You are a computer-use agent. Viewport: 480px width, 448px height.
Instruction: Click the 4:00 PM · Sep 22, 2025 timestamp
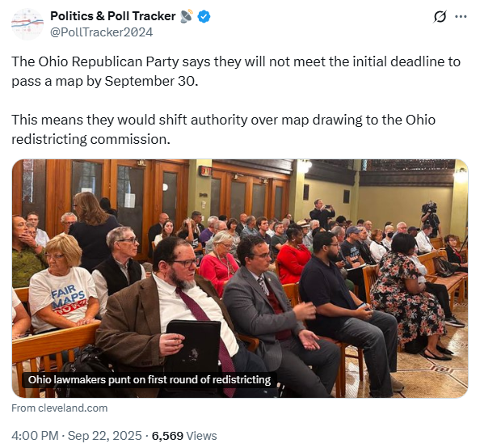tap(77, 436)
